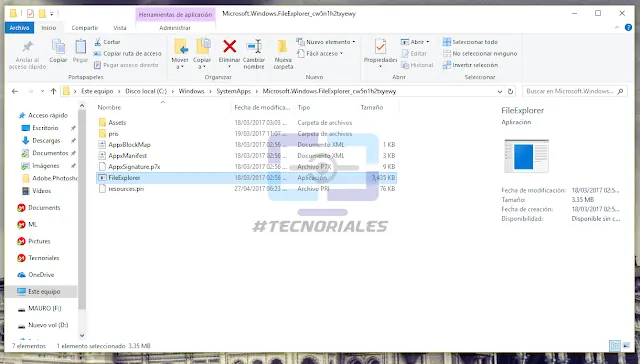
Task: Open the Mover a ribbon button
Action: point(180,53)
